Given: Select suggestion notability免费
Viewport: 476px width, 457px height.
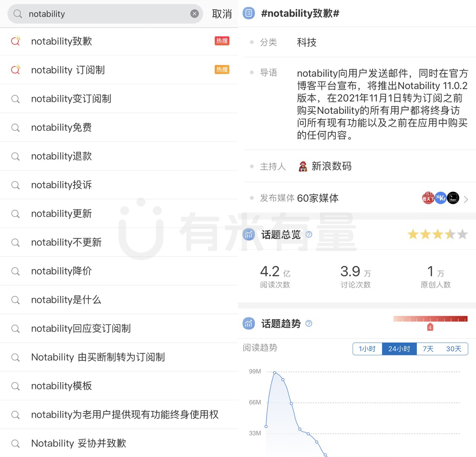Looking at the screenshot, I should click(x=119, y=127).
